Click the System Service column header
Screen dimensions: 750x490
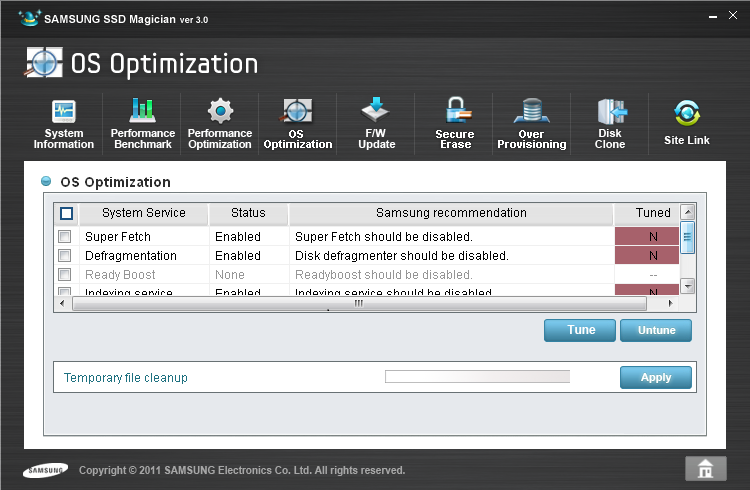click(143, 213)
